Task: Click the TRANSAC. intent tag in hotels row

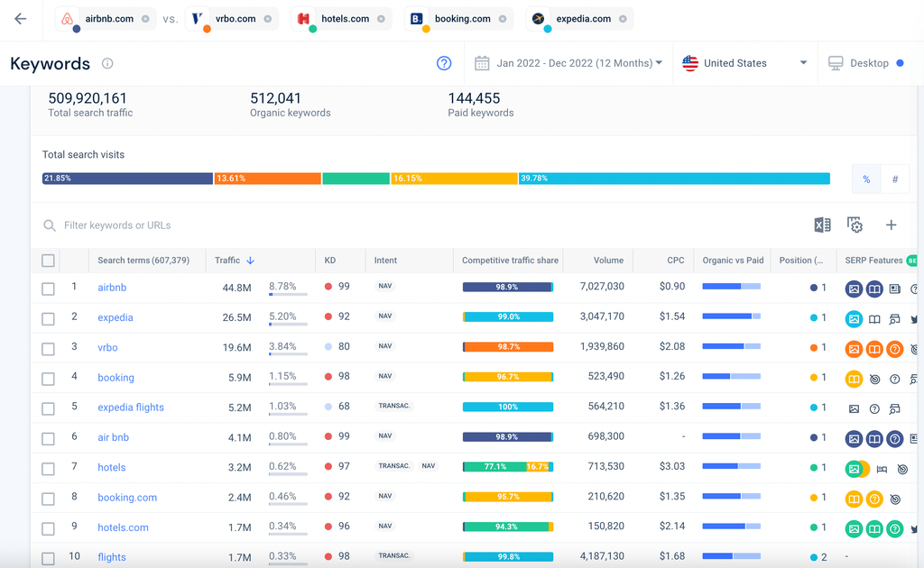Action: (394, 465)
